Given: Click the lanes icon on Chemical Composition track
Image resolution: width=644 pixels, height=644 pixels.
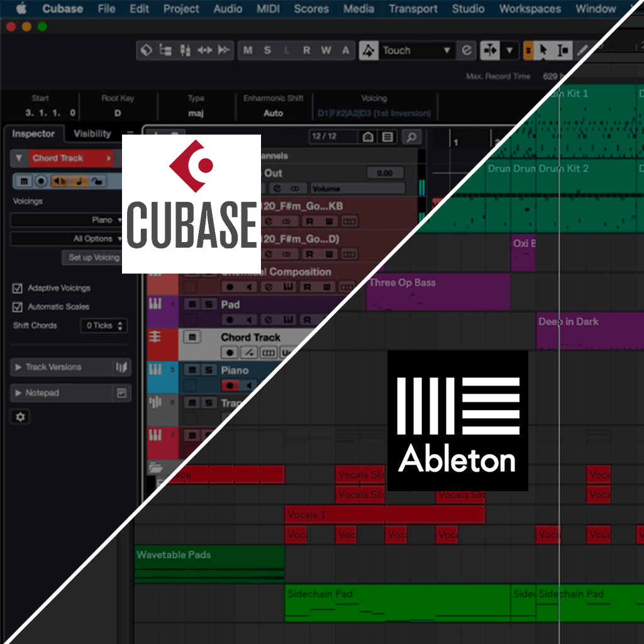Looking at the screenshot, I should [x=347, y=287].
